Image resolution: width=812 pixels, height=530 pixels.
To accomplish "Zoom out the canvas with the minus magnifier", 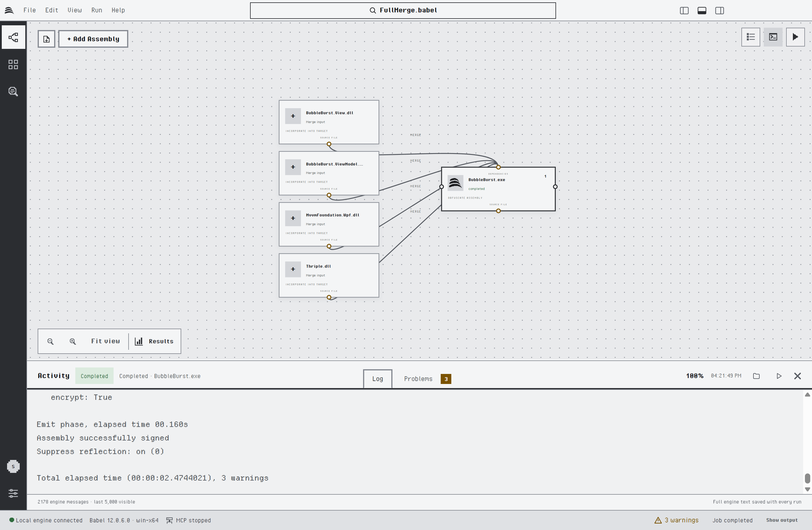I will (x=51, y=342).
